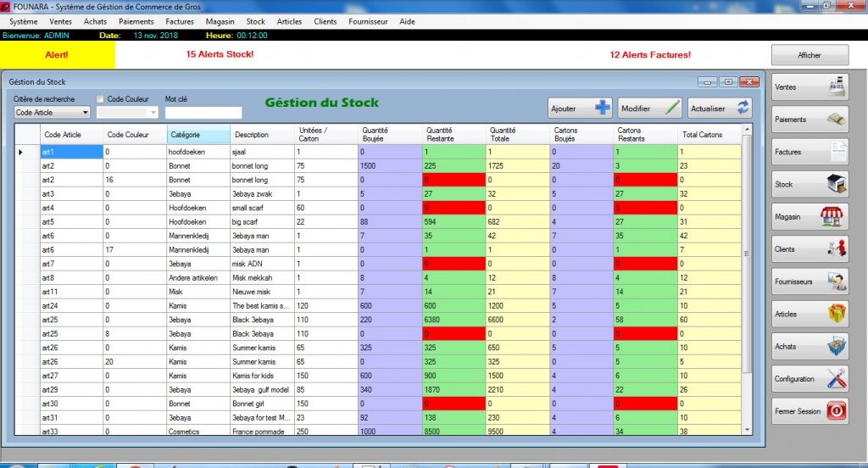Screen dimensions: 868x468
Task: Click the Articles gift box icon
Action: (836, 314)
